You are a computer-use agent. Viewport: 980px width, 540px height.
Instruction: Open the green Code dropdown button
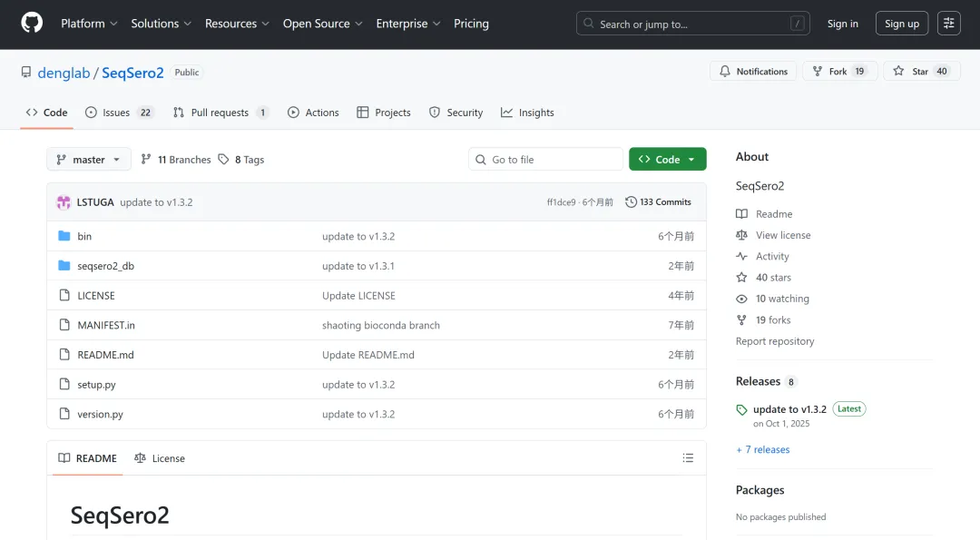tap(668, 160)
